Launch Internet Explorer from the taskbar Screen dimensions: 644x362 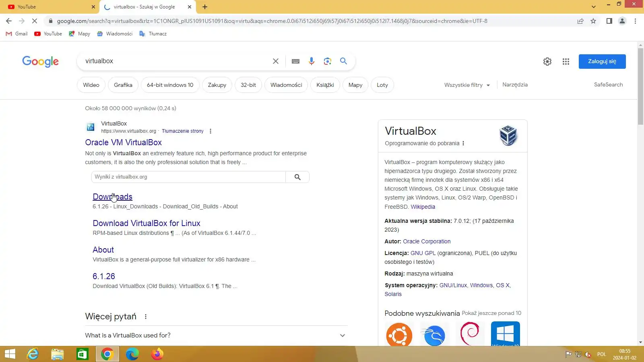(x=33, y=354)
